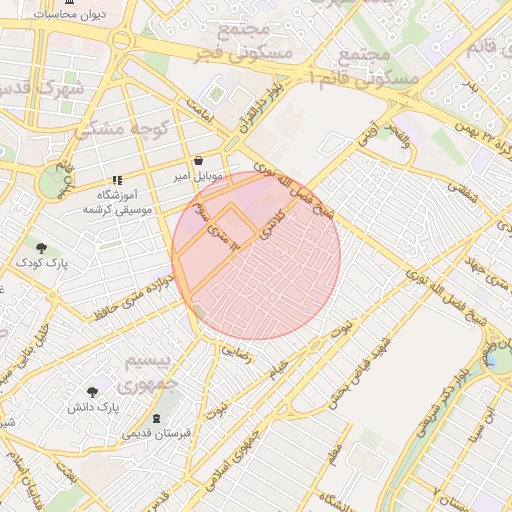Select the شهید فیاض بخش street label
This screenshot has height=512, width=512.
[358, 374]
